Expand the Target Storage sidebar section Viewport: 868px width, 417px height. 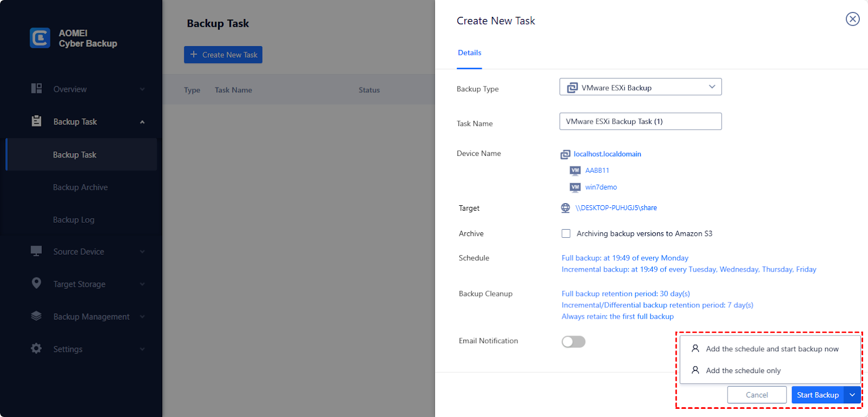tap(142, 284)
